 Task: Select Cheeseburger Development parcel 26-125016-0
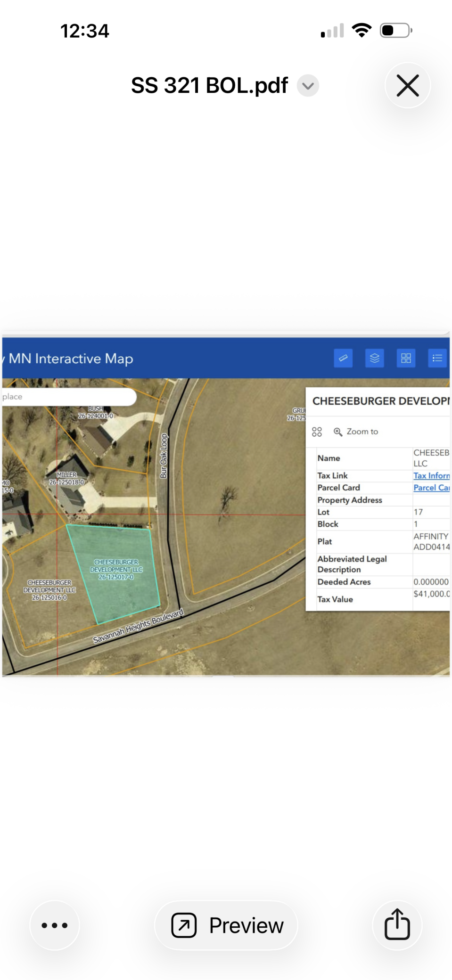[x=49, y=590]
